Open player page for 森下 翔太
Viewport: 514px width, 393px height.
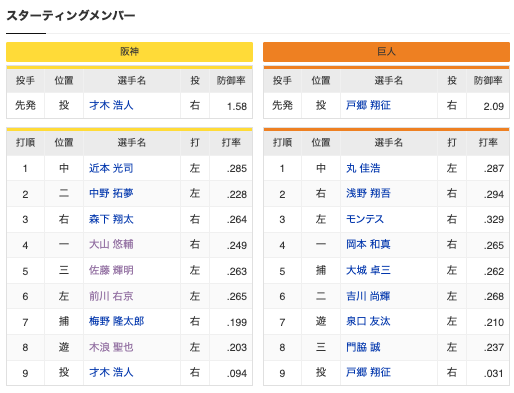coord(111,219)
